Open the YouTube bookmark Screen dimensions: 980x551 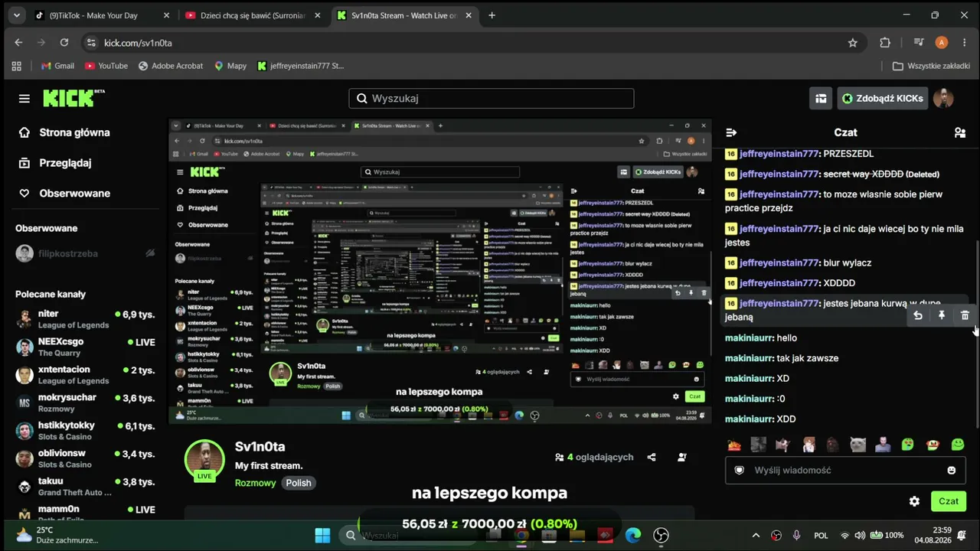pyautogui.click(x=106, y=66)
